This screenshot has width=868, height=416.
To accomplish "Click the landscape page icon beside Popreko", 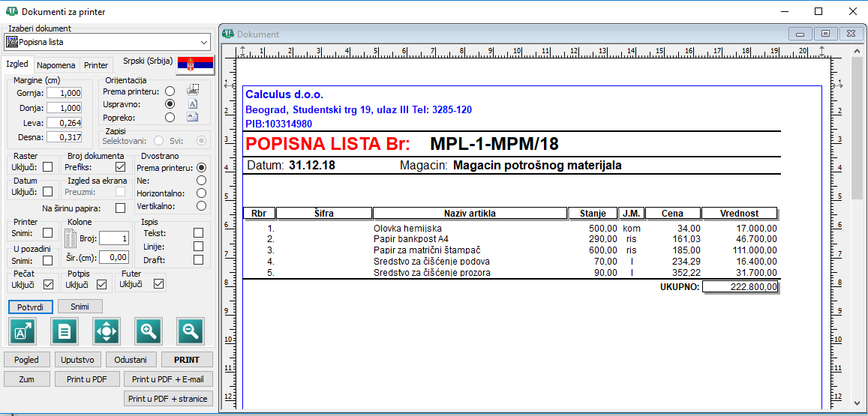I will point(193,117).
